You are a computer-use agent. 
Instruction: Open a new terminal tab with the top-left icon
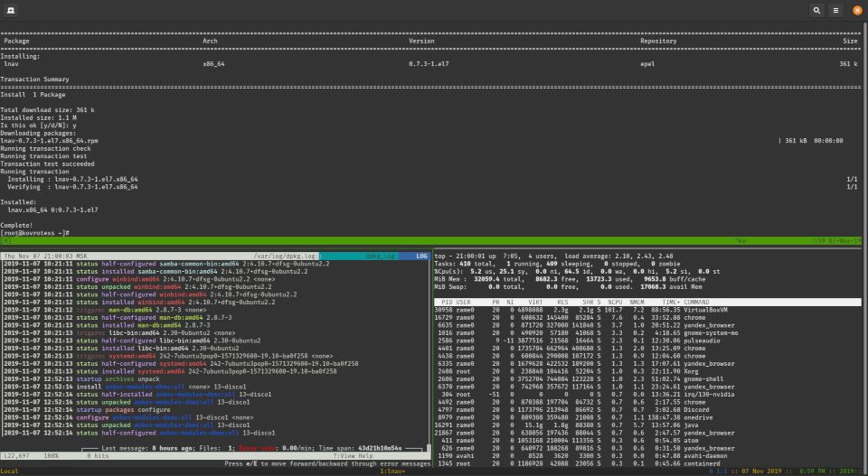point(11,10)
